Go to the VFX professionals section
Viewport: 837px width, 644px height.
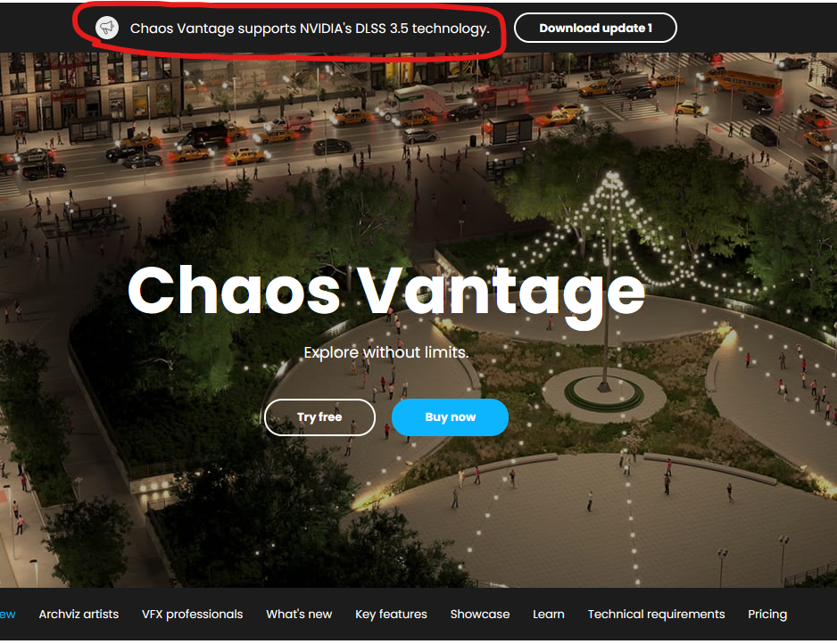[x=192, y=615]
